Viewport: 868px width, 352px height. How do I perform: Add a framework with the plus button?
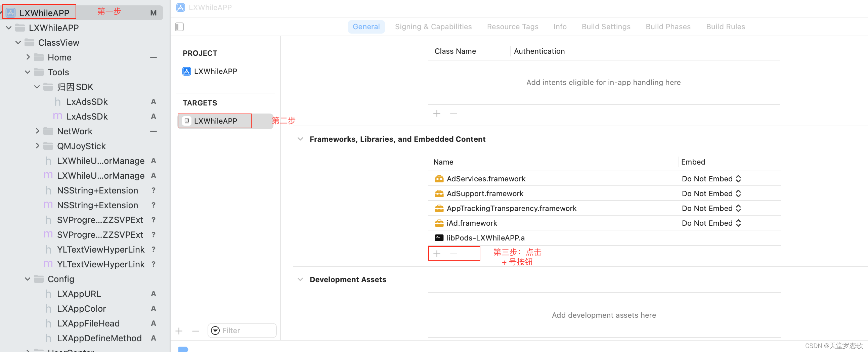point(437,254)
